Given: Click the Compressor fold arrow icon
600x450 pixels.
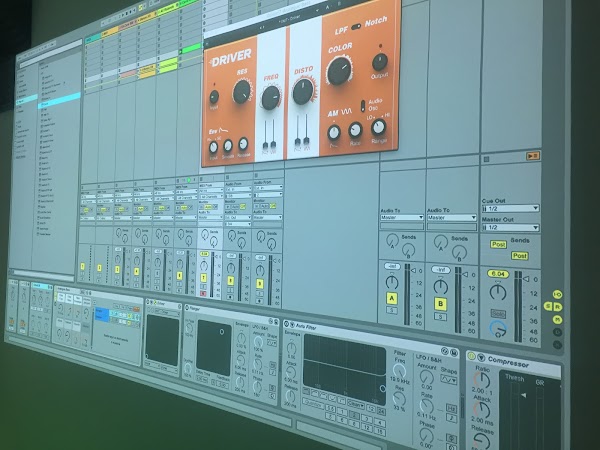Looking at the screenshot, I should click(481, 358).
